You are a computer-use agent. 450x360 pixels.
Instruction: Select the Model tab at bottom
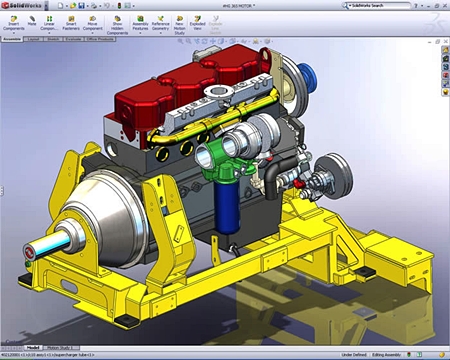(33, 348)
